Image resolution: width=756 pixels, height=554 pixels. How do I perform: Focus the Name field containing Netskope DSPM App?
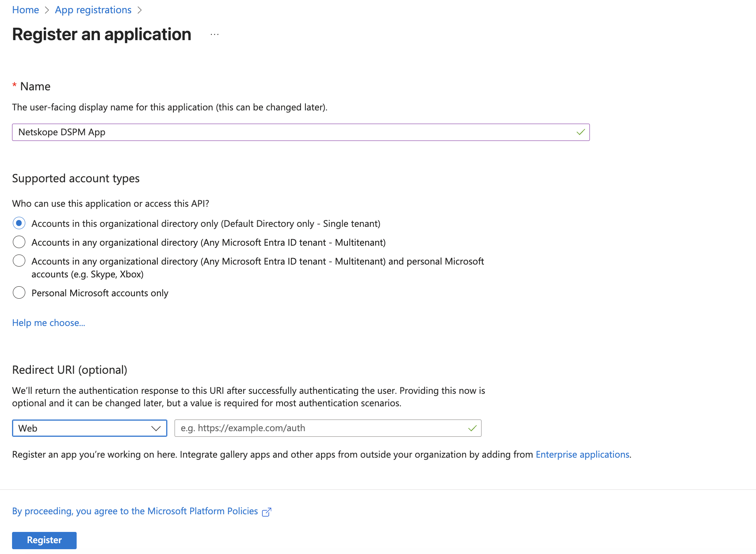coord(301,132)
